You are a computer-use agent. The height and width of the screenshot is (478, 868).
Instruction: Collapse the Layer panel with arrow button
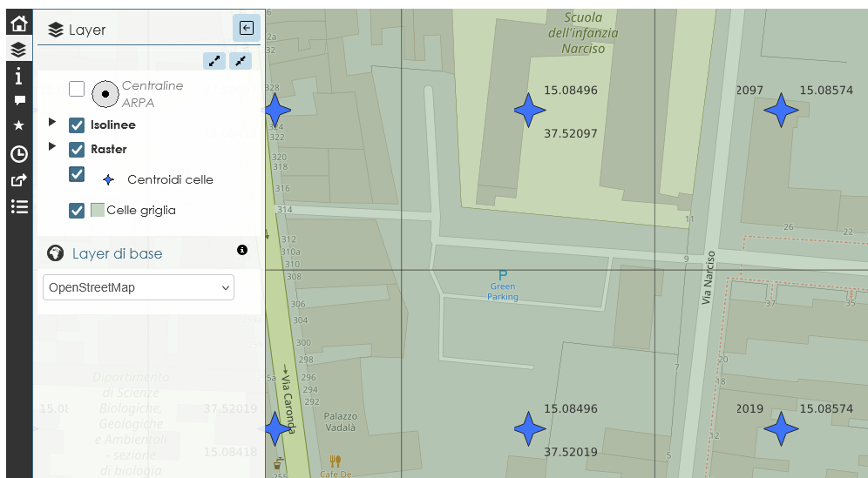[x=247, y=28]
